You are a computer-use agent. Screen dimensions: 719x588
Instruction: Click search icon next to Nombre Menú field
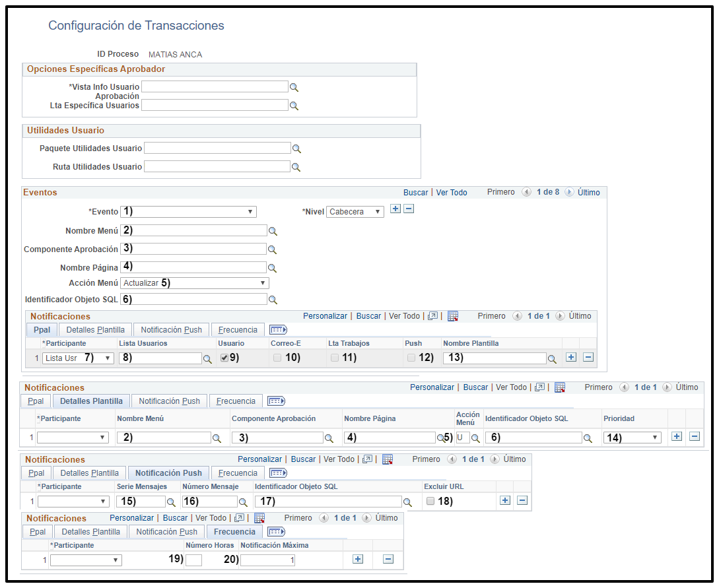pos(272,231)
